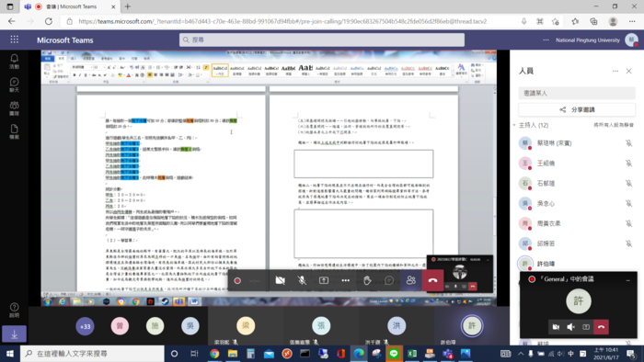Screen dimensions: 644x362
Task: Mute speaker in General mini call window
Action: coord(570,327)
